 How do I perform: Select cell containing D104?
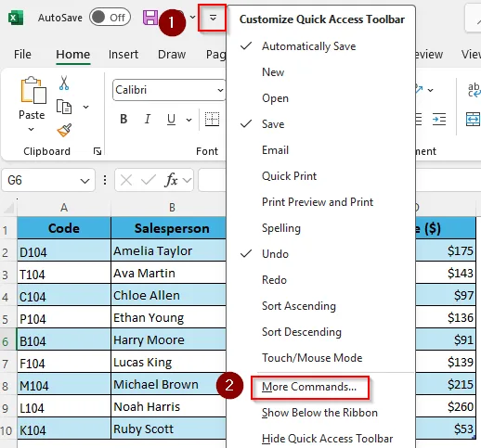point(64,250)
